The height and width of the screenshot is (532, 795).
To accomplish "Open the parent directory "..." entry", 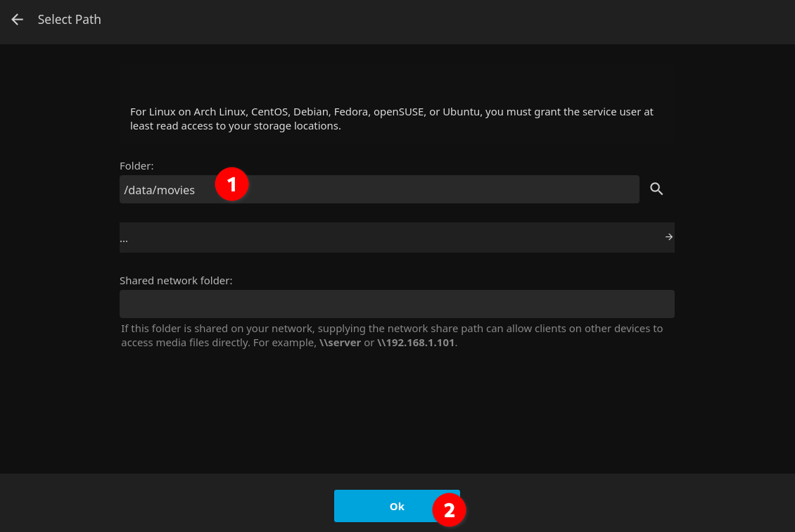I will [397, 237].
